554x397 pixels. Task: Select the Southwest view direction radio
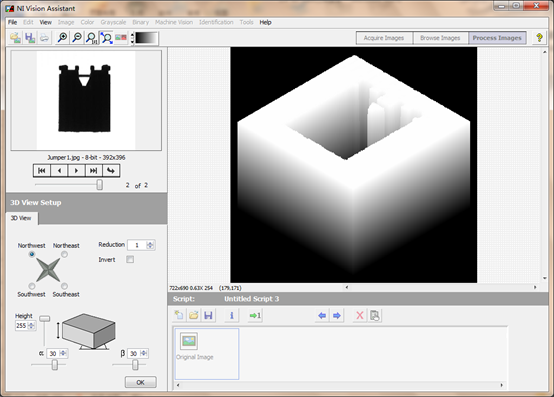tap(32, 286)
